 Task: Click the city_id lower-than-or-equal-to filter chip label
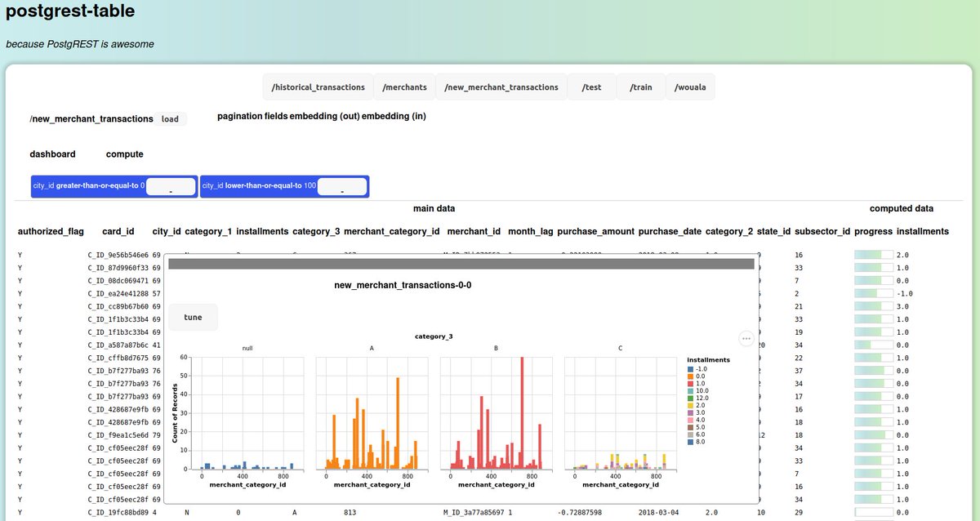click(257, 186)
